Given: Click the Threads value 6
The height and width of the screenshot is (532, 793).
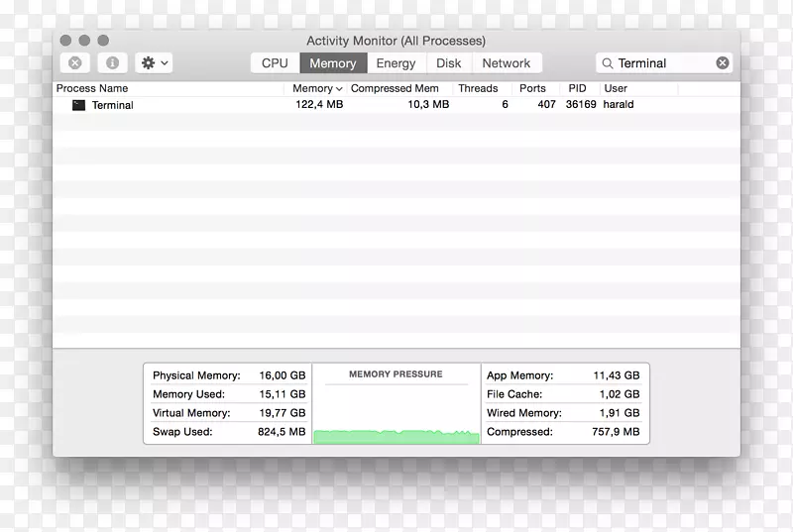Looking at the screenshot, I should point(505,105).
